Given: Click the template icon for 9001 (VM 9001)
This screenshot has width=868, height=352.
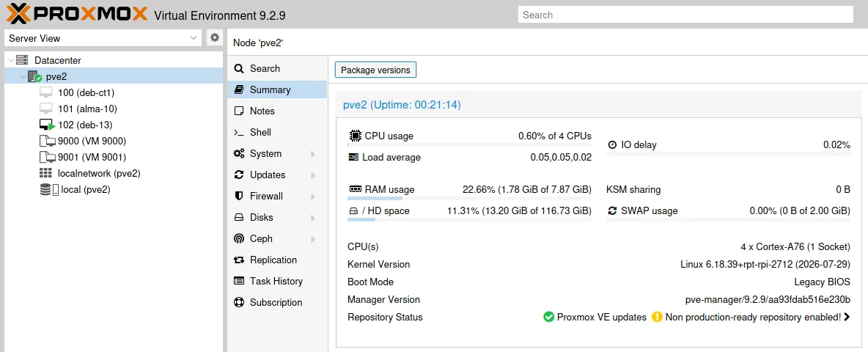Looking at the screenshot, I should click(47, 157).
